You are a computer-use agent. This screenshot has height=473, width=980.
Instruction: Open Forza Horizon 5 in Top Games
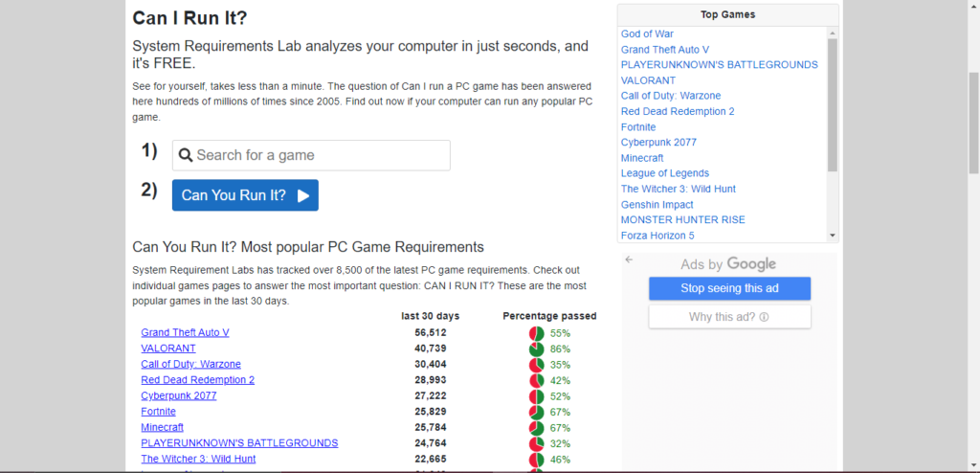point(657,236)
